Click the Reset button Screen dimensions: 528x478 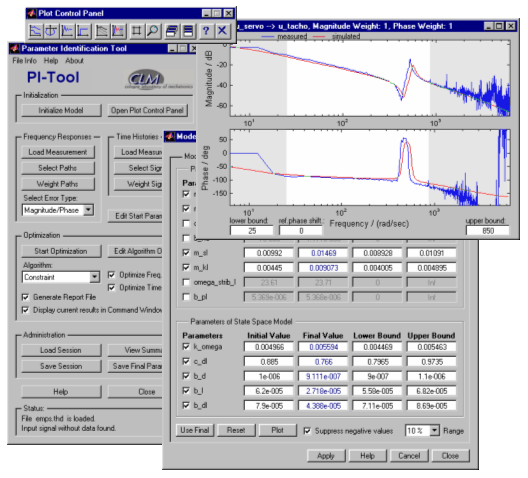(236, 430)
